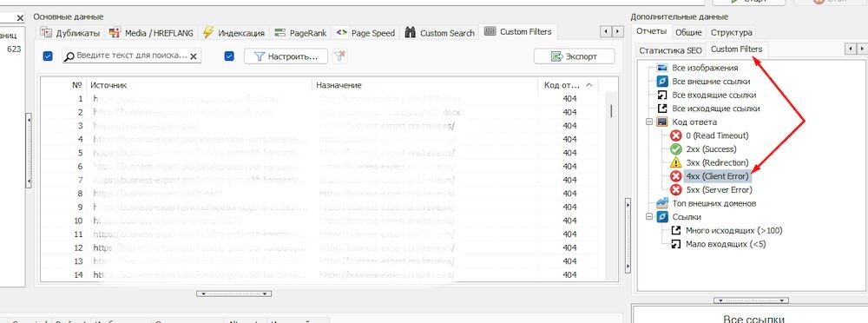Image resolution: width=868 pixels, height=323 pixels.
Task: Open Все внешние ссылки report icon
Action: pos(662,82)
